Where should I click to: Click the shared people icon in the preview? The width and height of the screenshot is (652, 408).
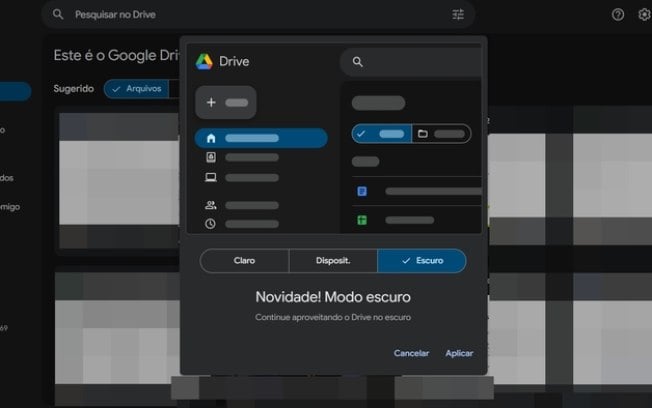[x=211, y=205]
